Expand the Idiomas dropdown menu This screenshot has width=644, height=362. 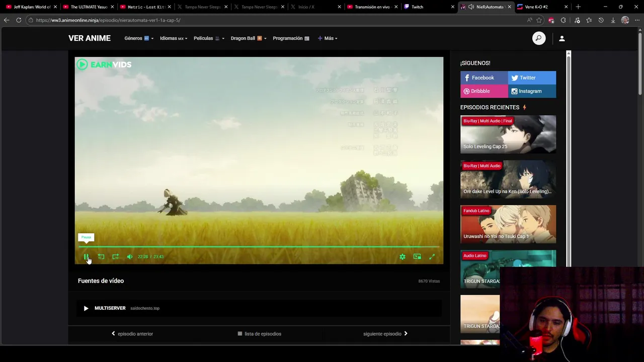174,38
